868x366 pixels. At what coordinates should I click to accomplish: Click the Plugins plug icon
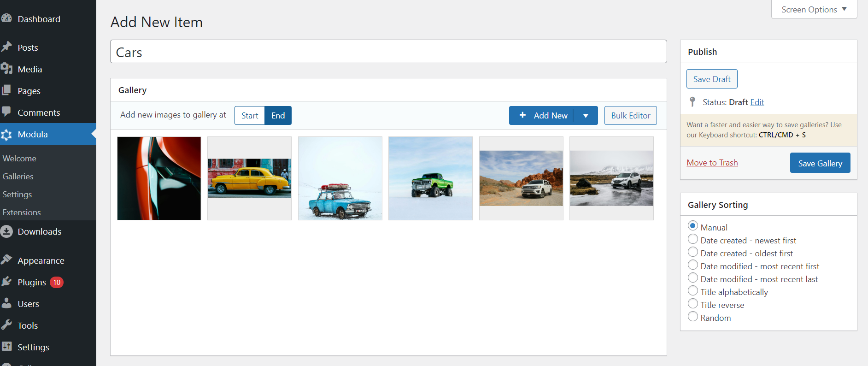(6, 282)
